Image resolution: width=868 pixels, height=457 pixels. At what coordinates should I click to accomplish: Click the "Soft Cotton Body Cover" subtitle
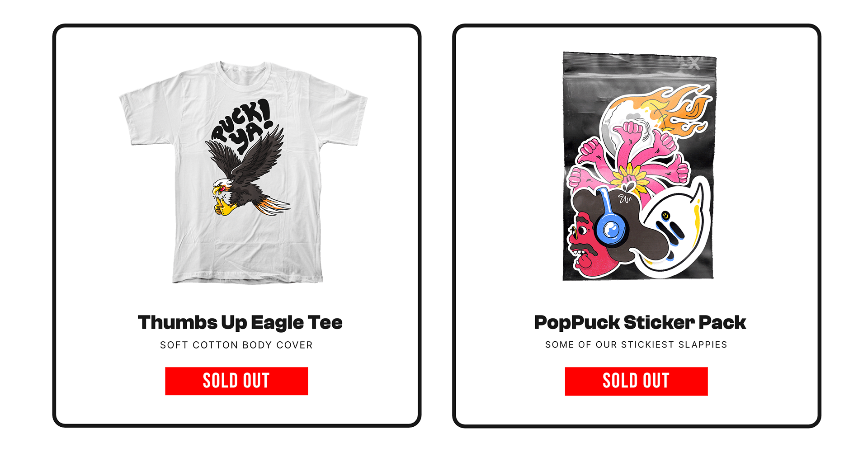236,345
